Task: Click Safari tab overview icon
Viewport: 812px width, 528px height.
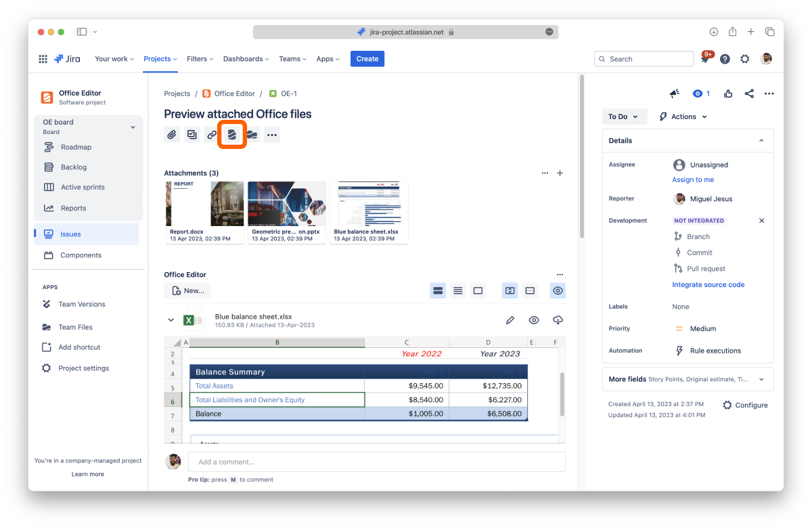Action: (x=770, y=32)
